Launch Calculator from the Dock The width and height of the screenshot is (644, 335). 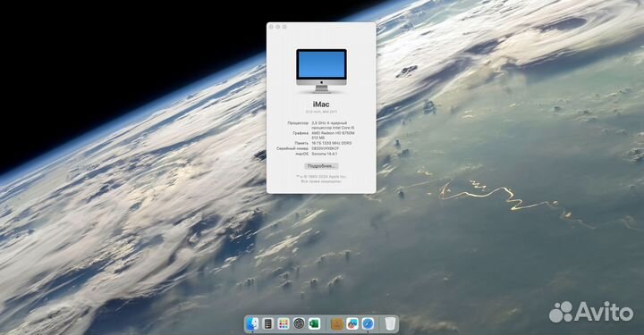click(x=267, y=324)
